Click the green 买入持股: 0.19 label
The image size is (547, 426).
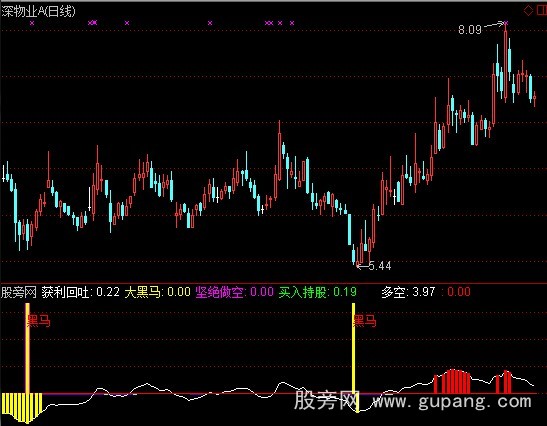(317, 292)
